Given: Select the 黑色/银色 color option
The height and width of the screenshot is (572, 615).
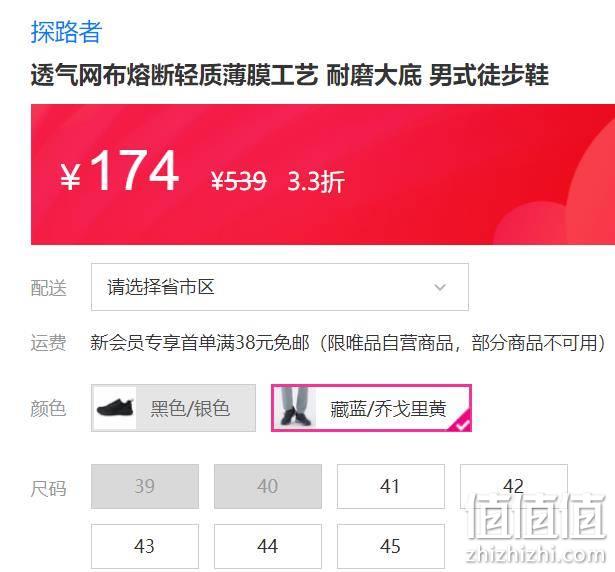Looking at the screenshot, I should 173,408.
